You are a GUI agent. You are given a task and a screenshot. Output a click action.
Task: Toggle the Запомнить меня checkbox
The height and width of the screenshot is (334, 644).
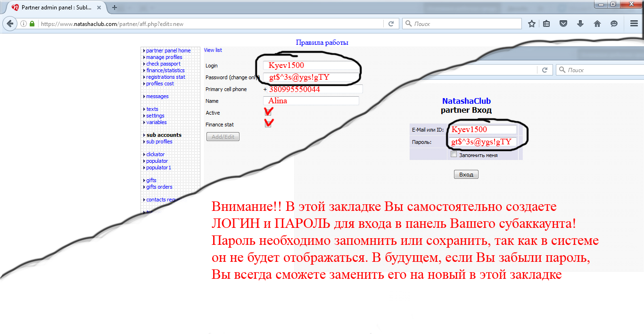(x=454, y=154)
